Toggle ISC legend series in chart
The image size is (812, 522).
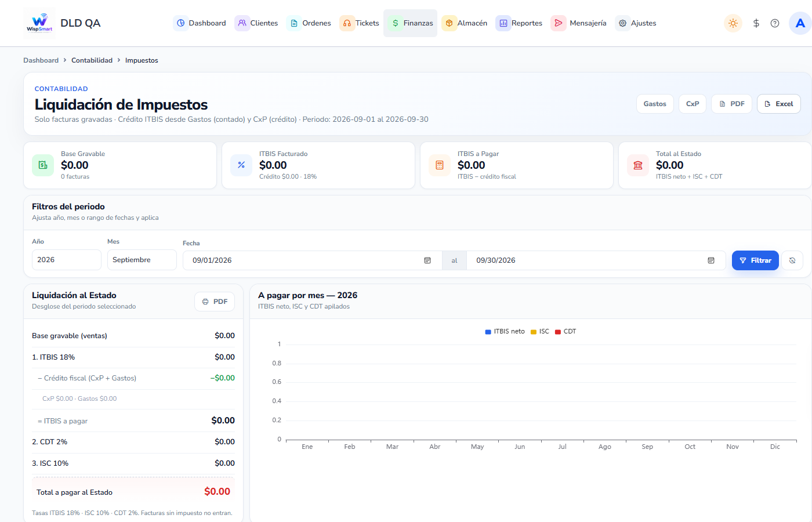[540, 332]
